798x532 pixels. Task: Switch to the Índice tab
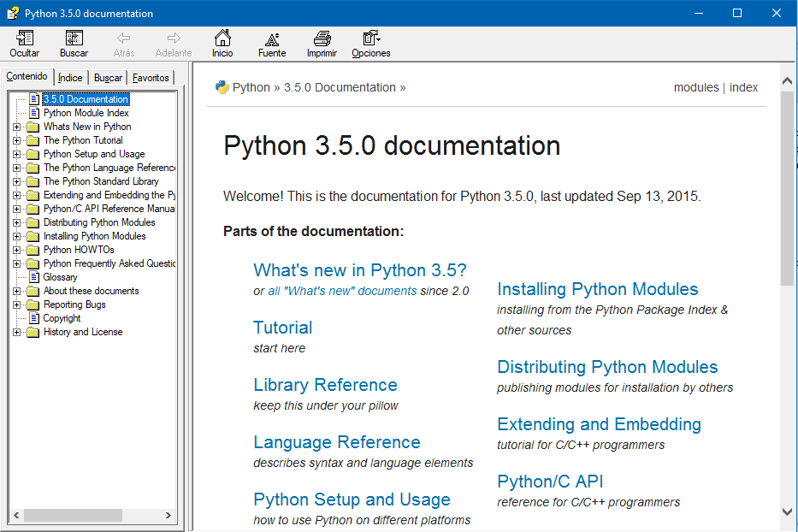pos(70,78)
